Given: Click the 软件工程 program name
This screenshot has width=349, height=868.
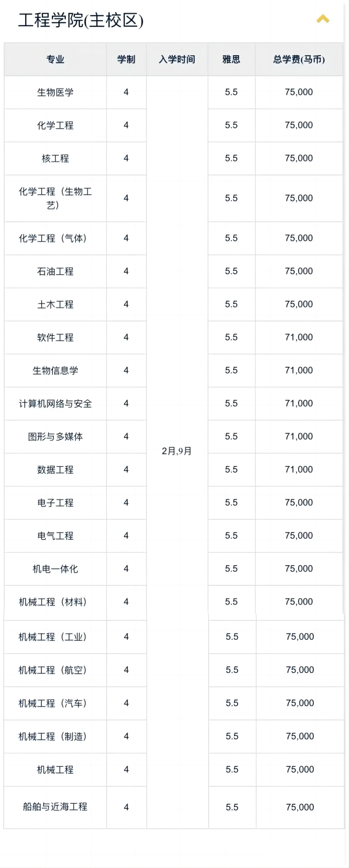Looking at the screenshot, I should (x=55, y=337).
